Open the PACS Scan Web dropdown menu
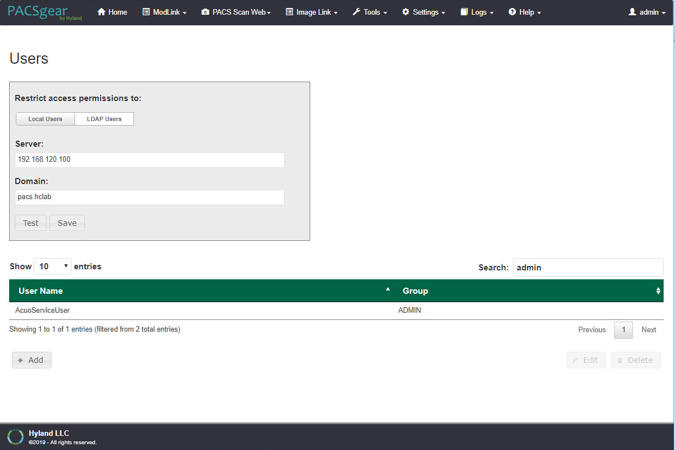Screen dimensions: 675x450 pos(236,12)
